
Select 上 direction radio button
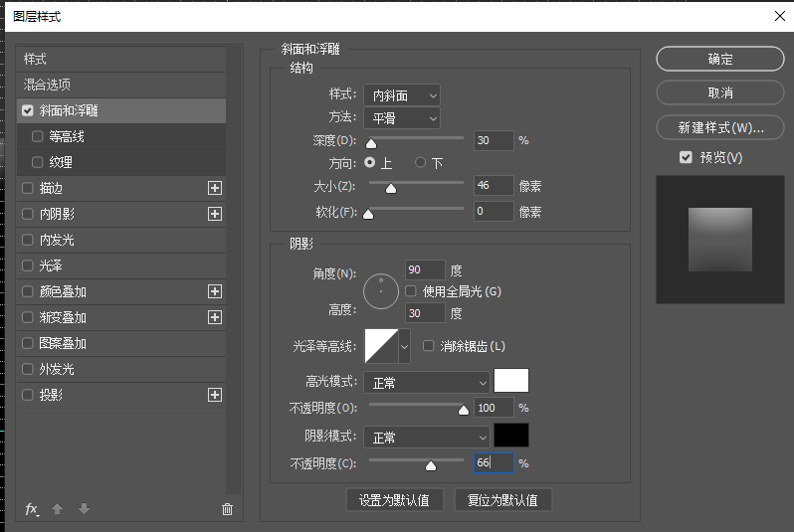pos(370,162)
